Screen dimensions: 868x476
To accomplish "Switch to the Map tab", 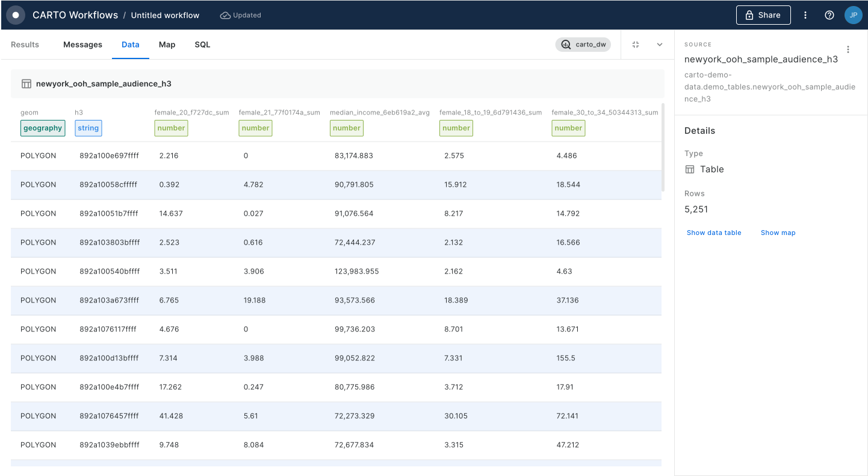I will pyautogui.click(x=167, y=45).
